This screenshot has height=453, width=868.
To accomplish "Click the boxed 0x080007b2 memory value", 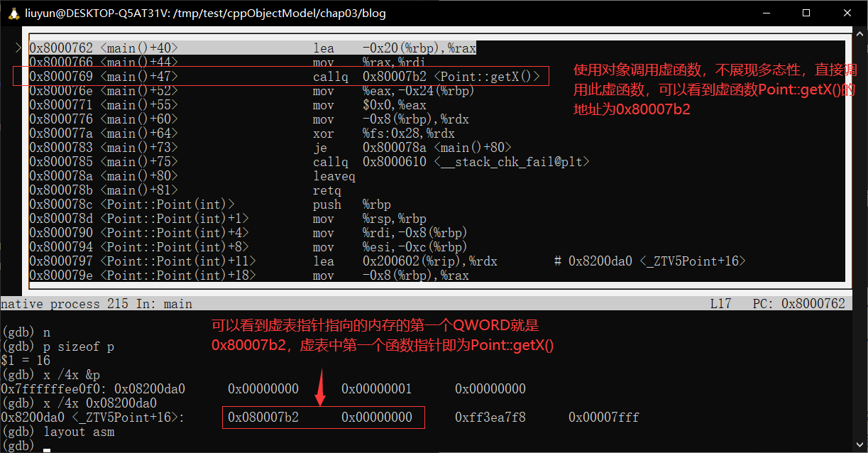I will (263, 417).
